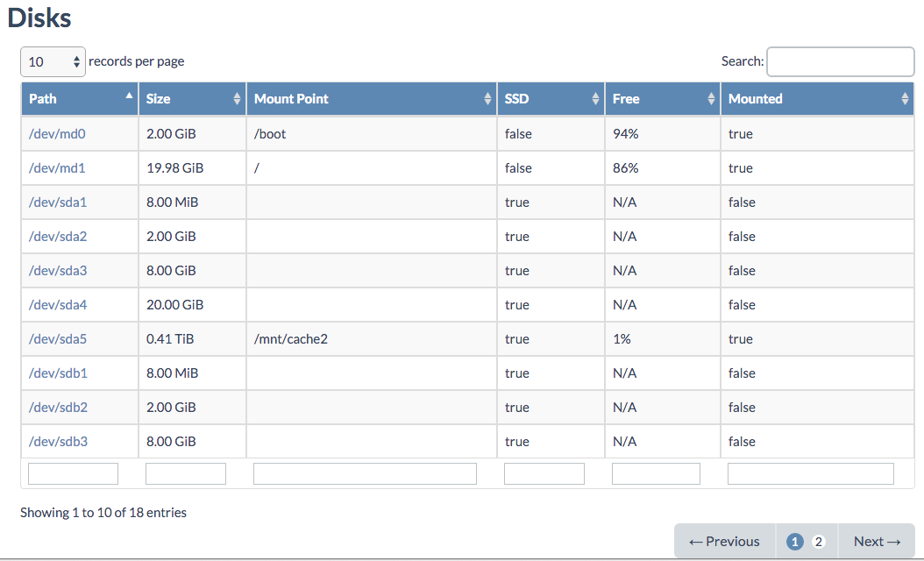
Task: Select the /mnt/cache2 mount point cell
Action: (x=290, y=338)
